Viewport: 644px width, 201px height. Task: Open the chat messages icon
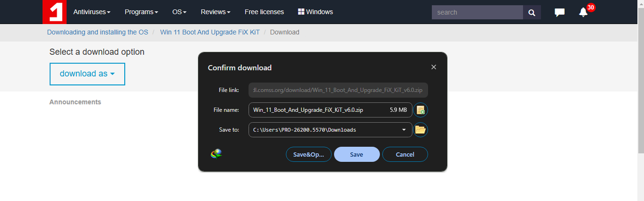point(559,12)
